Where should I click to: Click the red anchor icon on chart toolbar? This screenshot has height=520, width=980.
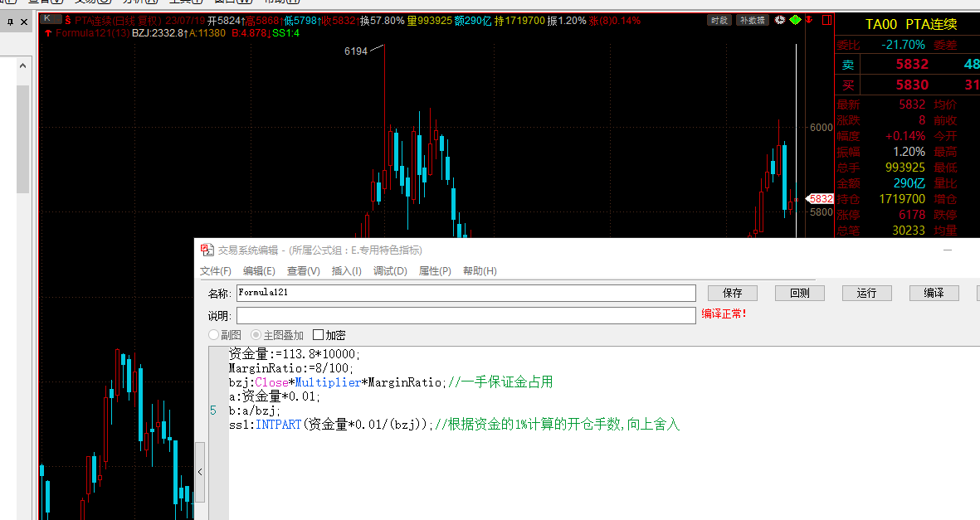[809, 20]
